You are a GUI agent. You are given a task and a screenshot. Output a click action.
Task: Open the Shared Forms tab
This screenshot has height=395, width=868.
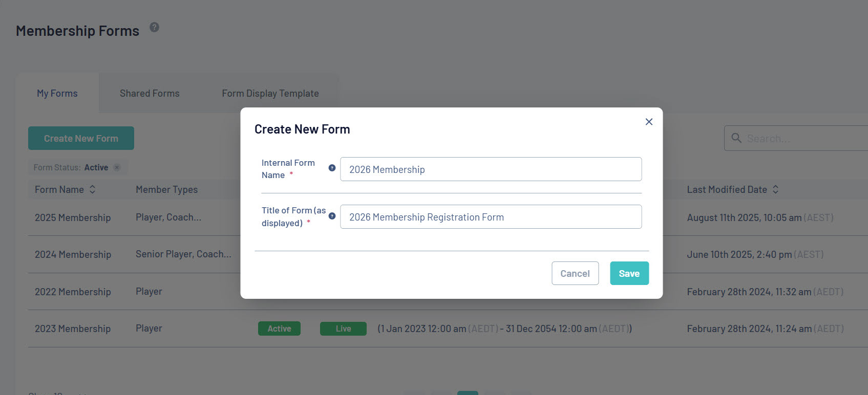pos(150,93)
